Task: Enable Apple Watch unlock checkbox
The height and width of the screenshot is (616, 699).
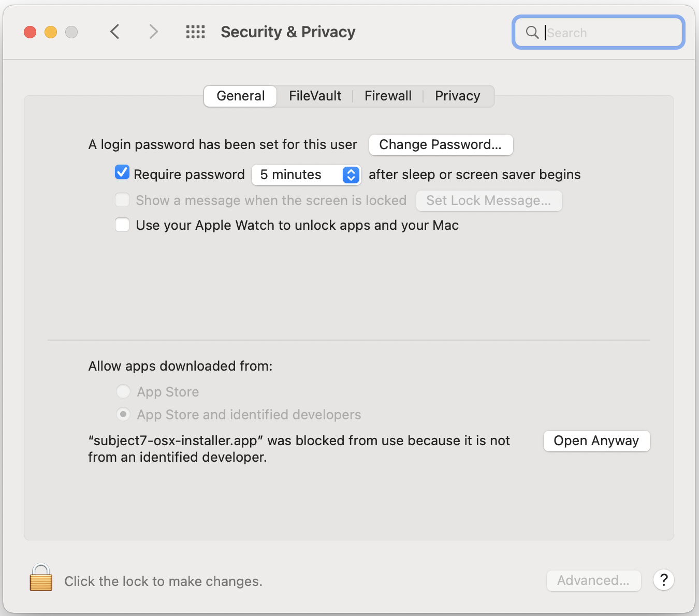Action: [122, 225]
